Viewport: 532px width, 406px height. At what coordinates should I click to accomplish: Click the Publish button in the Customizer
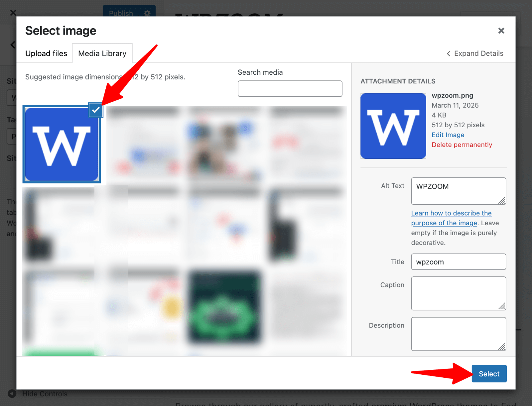point(121,13)
